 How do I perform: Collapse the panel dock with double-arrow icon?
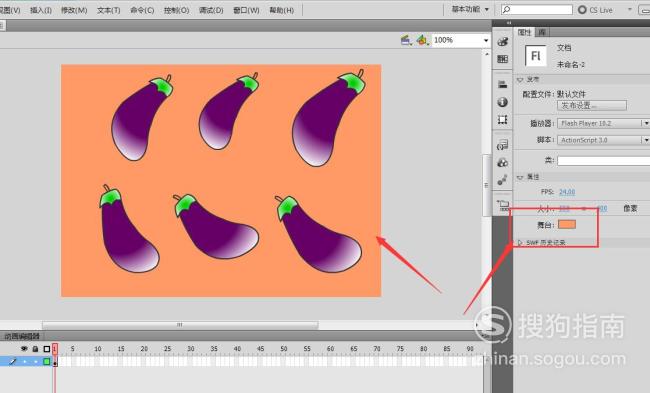(509, 23)
